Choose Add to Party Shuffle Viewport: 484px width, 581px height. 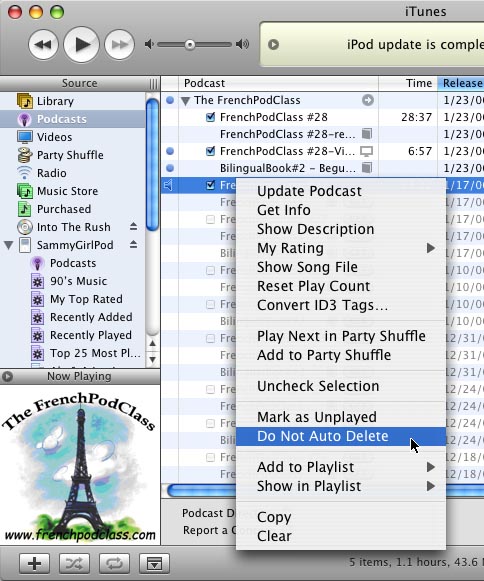coord(341,355)
